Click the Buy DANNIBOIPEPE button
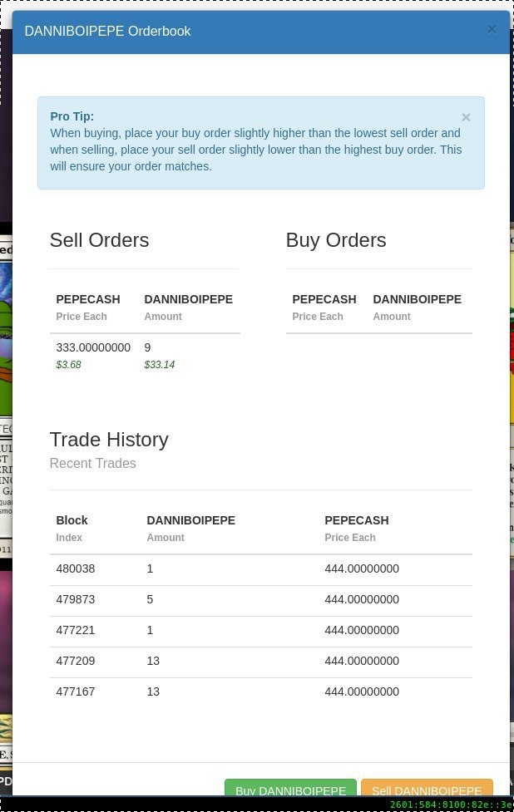Screen dimensions: 514x812 click(x=290, y=788)
